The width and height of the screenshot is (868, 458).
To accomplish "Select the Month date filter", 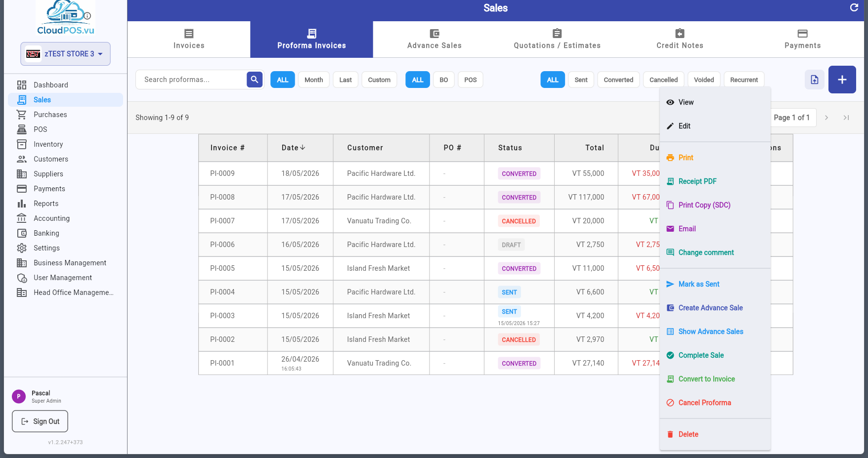I will [313, 80].
